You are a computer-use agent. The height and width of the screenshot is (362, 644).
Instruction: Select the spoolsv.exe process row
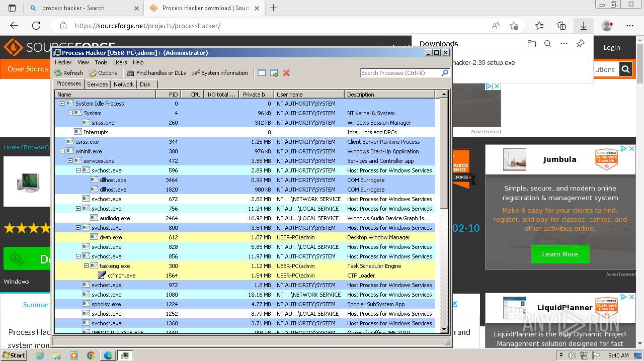click(245, 304)
